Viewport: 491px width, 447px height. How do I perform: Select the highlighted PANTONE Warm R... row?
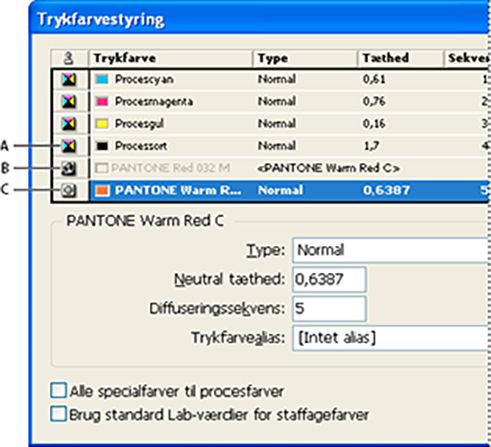270,190
